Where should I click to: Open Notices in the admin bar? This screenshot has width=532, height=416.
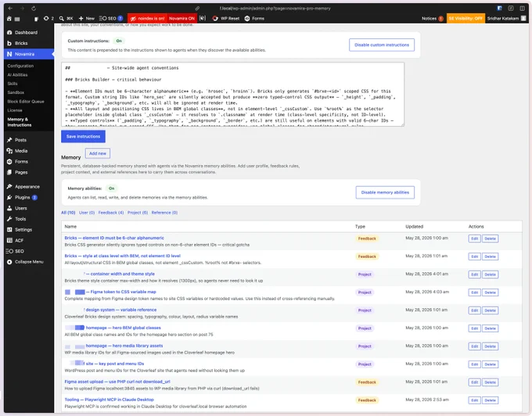tap(432, 18)
